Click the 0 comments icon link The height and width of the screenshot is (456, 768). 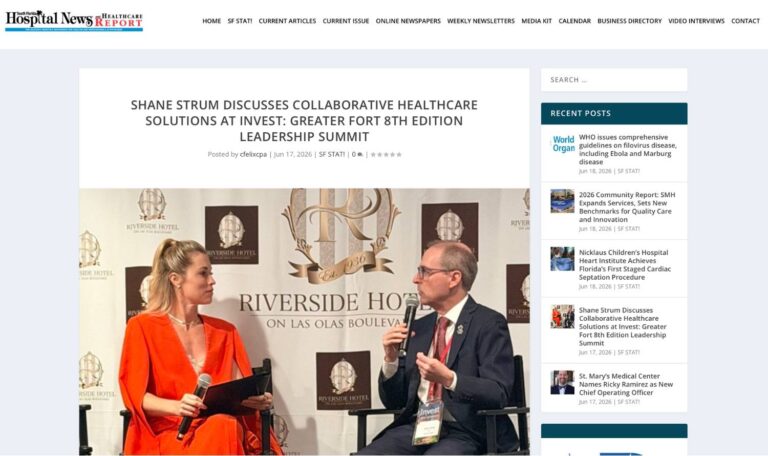(357, 154)
